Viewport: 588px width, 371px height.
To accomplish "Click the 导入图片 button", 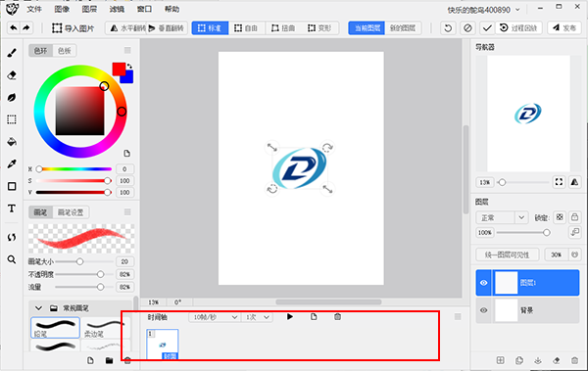I will (x=73, y=28).
